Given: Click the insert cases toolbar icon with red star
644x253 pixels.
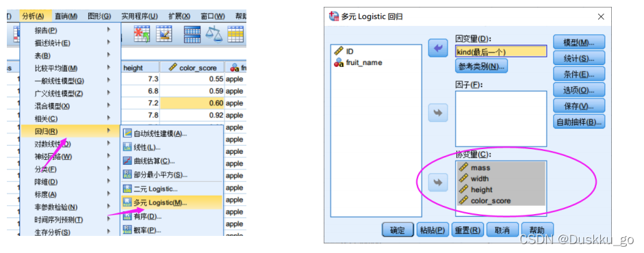Looking at the screenshot, I should tap(142, 34).
